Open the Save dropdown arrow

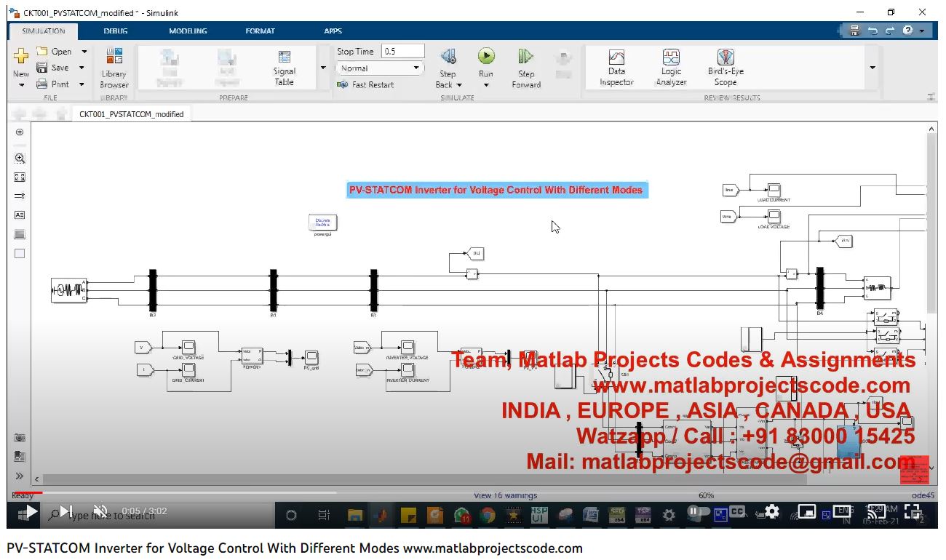[82, 68]
